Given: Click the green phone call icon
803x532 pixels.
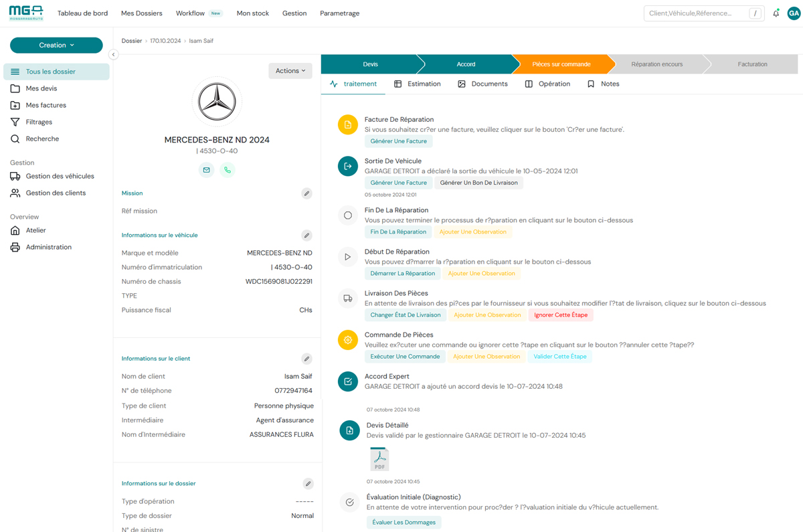Looking at the screenshot, I should pyautogui.click(x=228, y=170).
